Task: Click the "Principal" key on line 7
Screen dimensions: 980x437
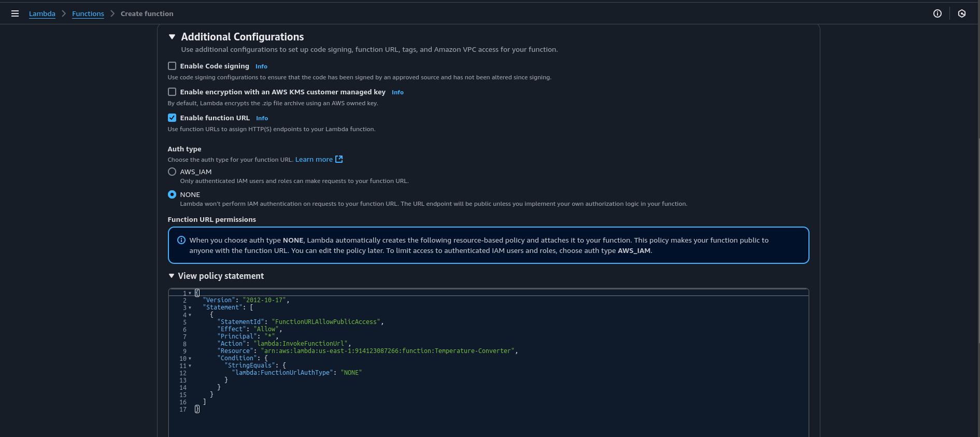Action: pos(237,336)
